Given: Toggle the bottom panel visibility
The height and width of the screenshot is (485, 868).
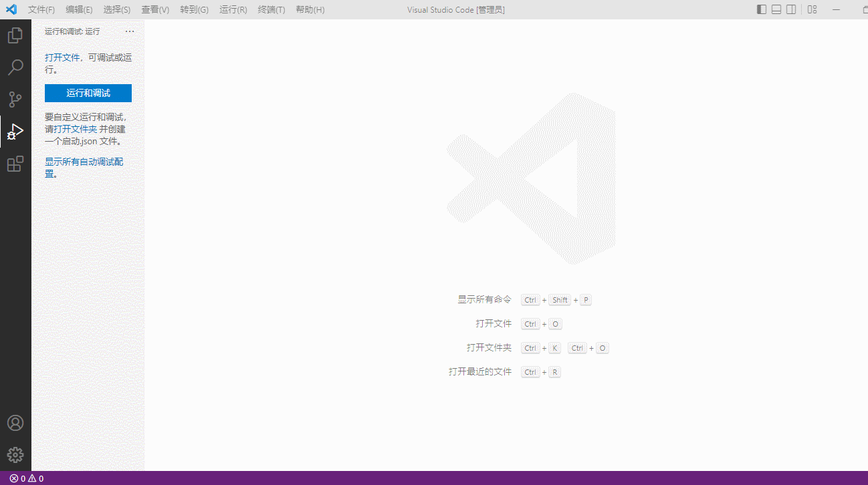Looking at the screenshot, I should coord(777,9).
